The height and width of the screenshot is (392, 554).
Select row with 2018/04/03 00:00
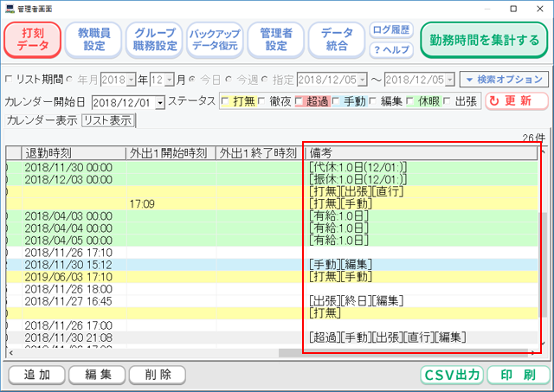tap(272, 216)
